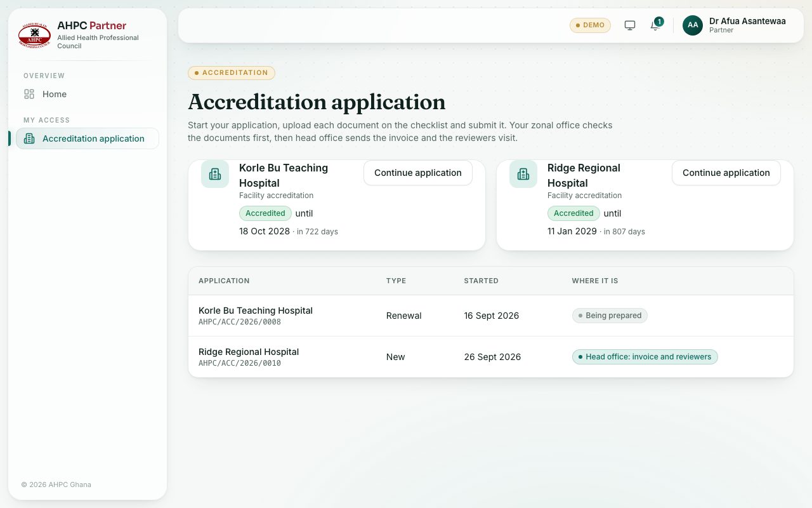Click the © 2026 AHPC Ghana footer text
Image resolution: width=812 pixels, height=508 pixels.
point(56,485)
